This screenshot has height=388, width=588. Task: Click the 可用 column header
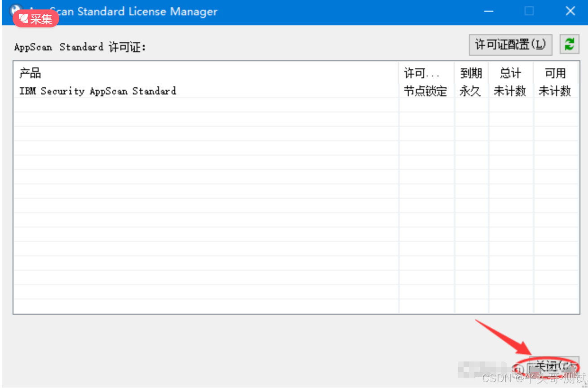click(555, 73)
